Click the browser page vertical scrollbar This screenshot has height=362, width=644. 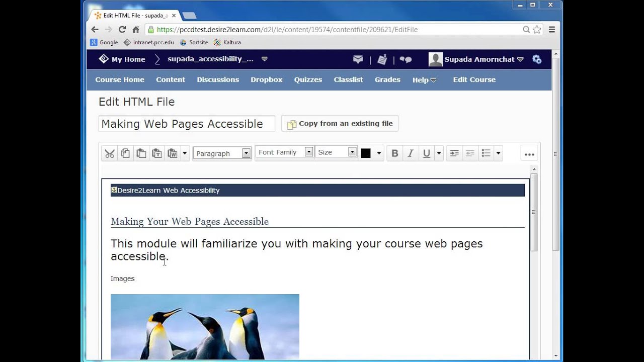click(555, 154)
